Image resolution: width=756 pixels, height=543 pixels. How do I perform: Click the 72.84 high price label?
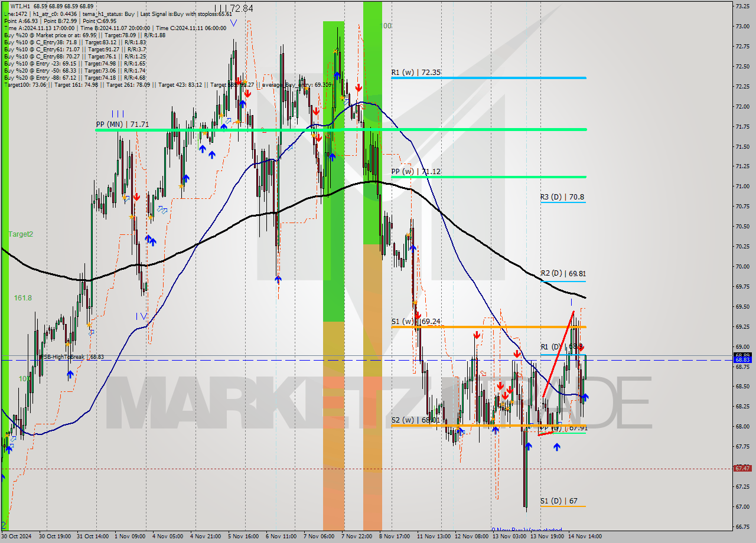point(240,8)
